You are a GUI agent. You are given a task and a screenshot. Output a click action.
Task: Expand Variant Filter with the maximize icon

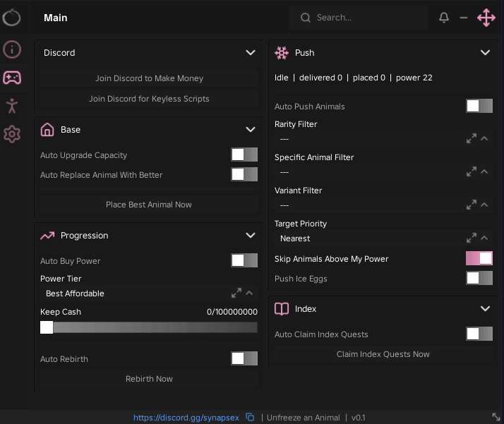coord(472,205)
